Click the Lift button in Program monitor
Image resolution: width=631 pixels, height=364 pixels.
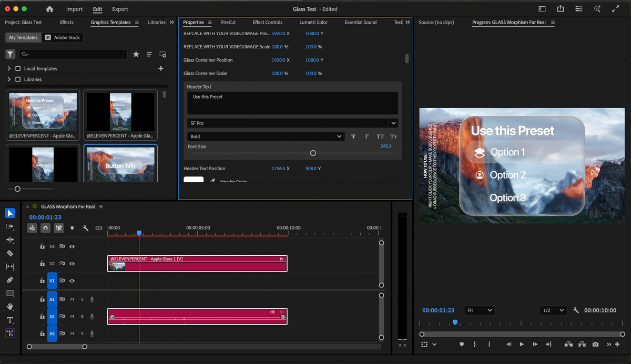coord(568,345)
